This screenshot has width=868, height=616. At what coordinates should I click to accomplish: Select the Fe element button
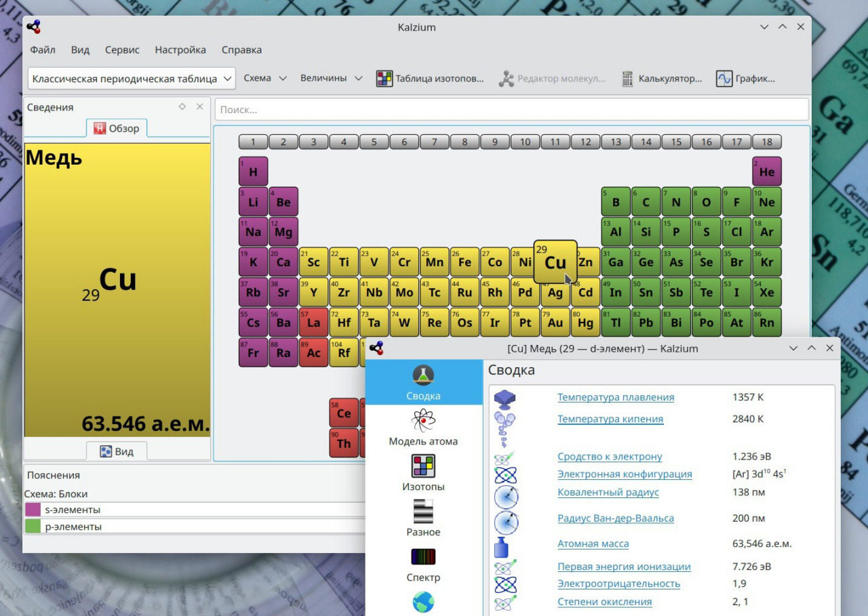(465, 262)
